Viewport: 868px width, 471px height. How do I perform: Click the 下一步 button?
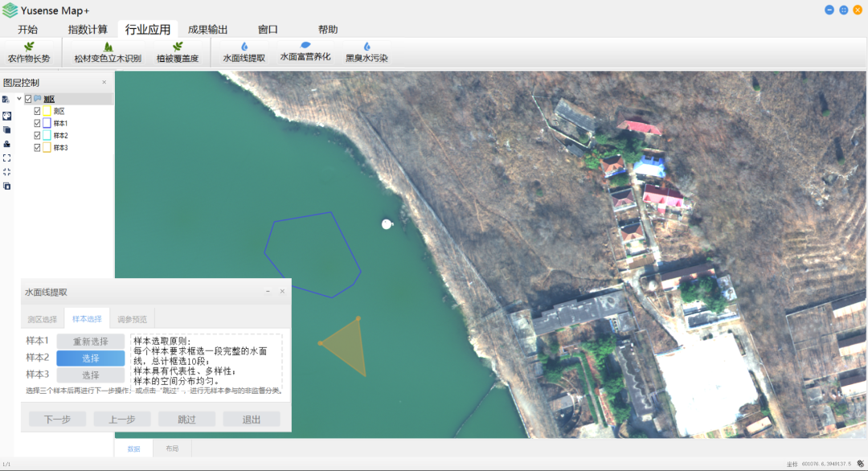[57, 419]
